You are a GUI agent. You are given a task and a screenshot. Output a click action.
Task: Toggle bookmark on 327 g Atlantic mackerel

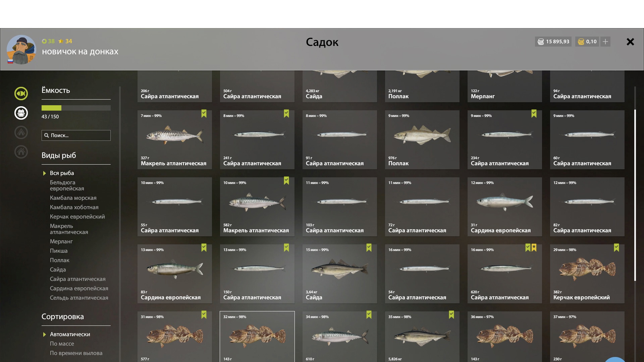click(x=204, y=114)
